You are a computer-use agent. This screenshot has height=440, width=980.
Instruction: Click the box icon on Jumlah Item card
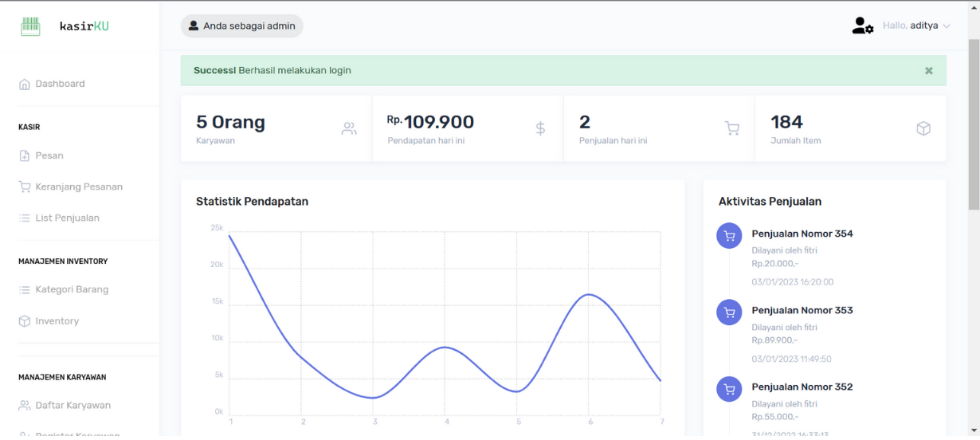[923, 128]
